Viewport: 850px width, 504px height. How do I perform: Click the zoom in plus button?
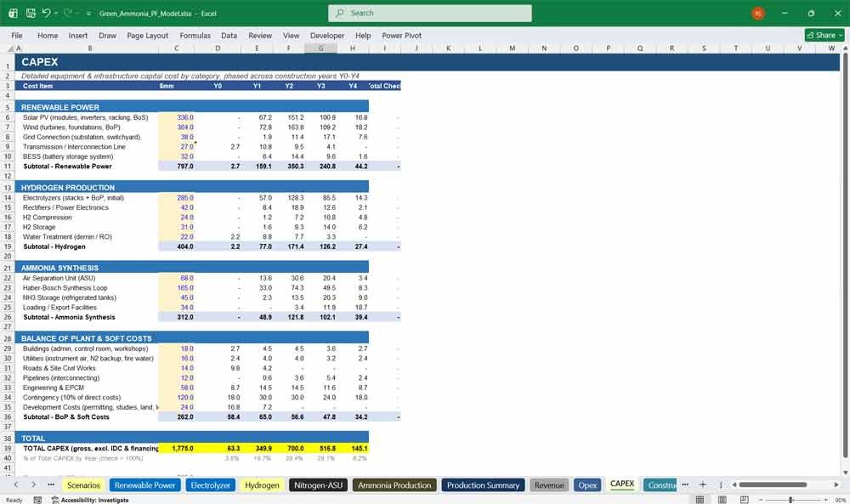tap(825, 500)
